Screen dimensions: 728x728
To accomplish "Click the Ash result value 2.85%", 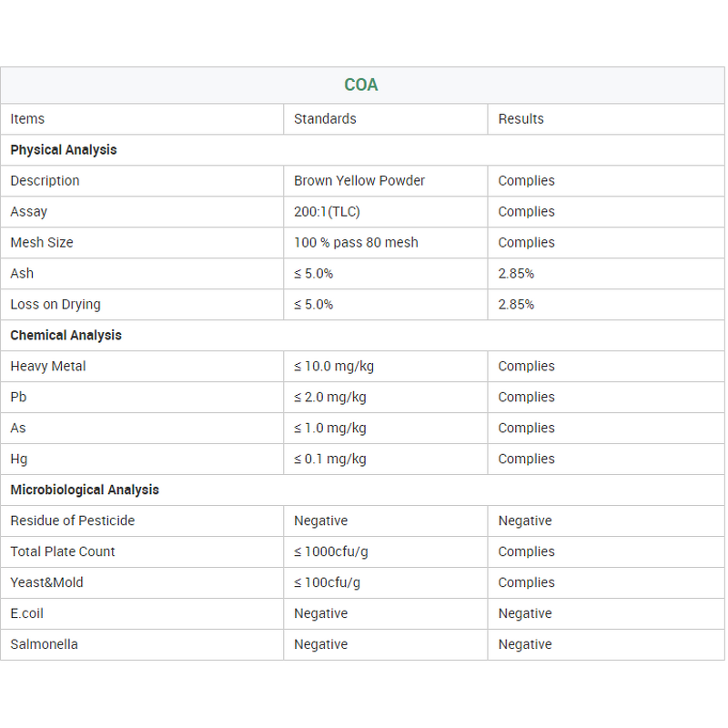I will (x=516, y=274).
